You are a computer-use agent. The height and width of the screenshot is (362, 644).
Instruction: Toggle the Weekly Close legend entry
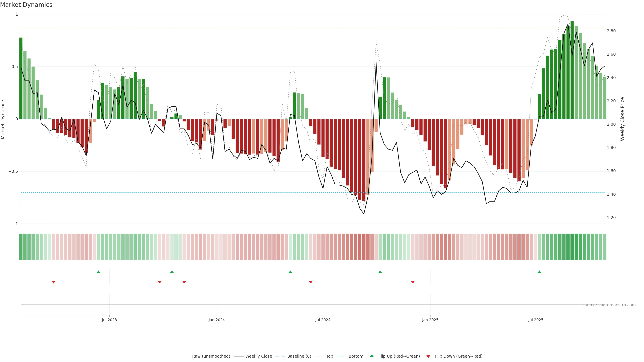click(x=258, y=356)
